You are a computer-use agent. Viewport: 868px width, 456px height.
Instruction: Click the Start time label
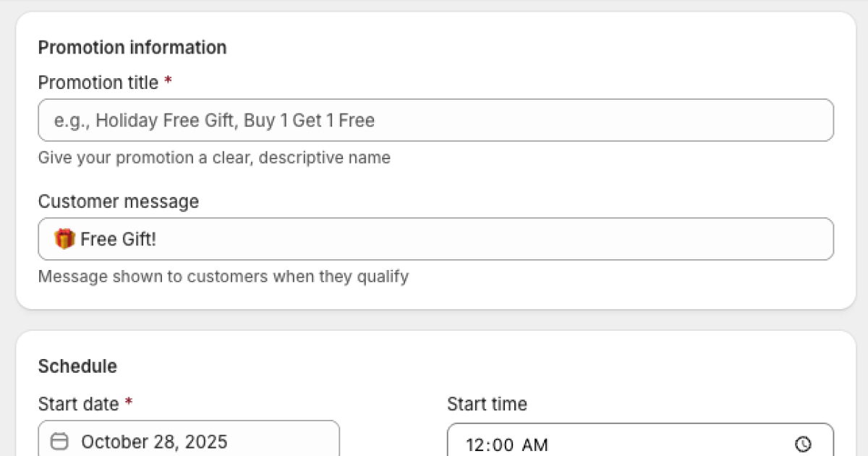487,404
